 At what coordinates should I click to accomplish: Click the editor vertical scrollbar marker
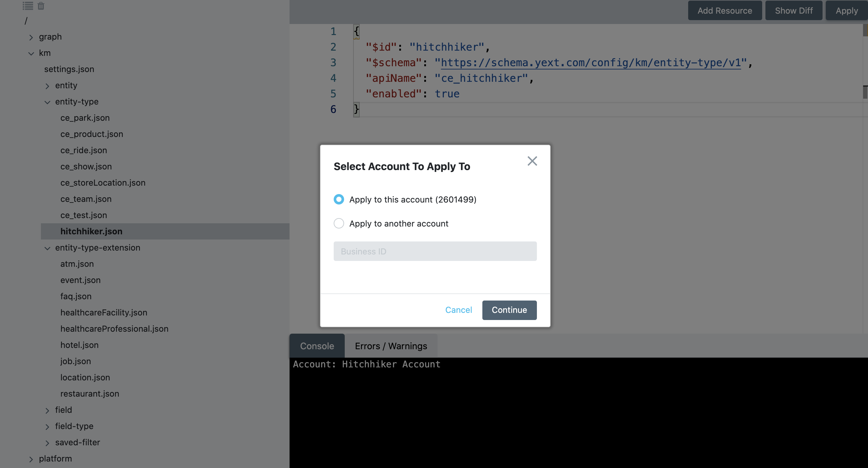[x=865, y=92]
